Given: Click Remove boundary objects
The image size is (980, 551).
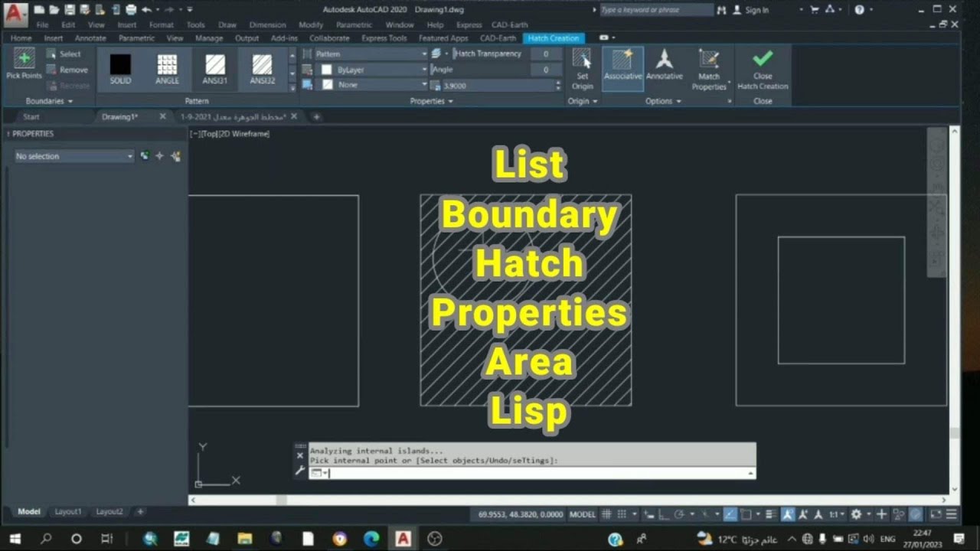Looking at the screenshot, I should click(67, 70).
